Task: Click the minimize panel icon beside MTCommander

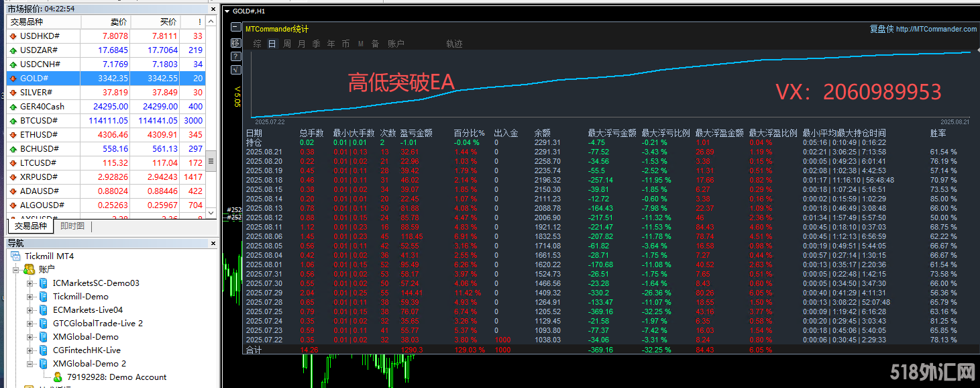Action: 235,28
